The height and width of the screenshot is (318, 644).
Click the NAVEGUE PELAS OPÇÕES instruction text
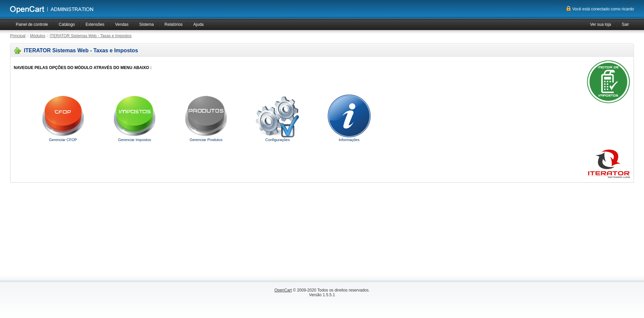(x=83, y=68)
